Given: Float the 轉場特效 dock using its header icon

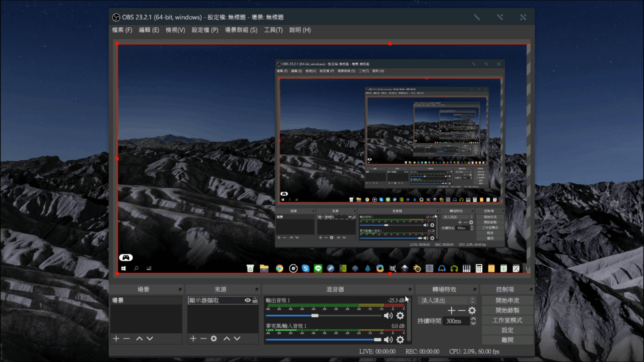Looking at the screenshot, I should coord(475,289).
